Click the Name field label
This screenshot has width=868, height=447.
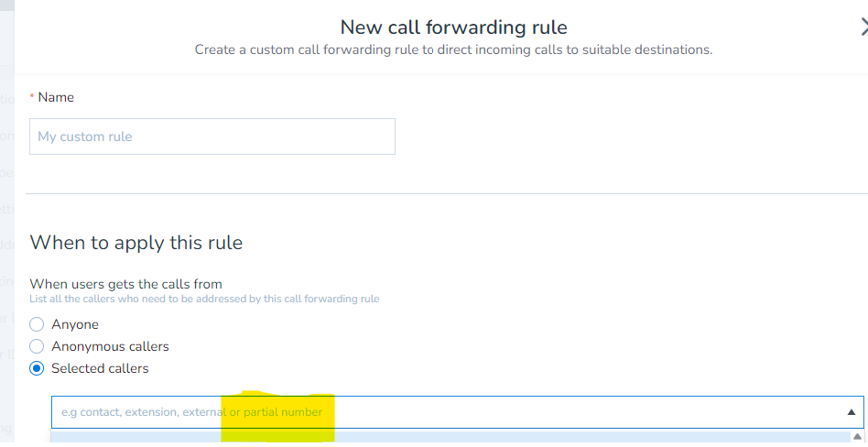tap(56, 97)
